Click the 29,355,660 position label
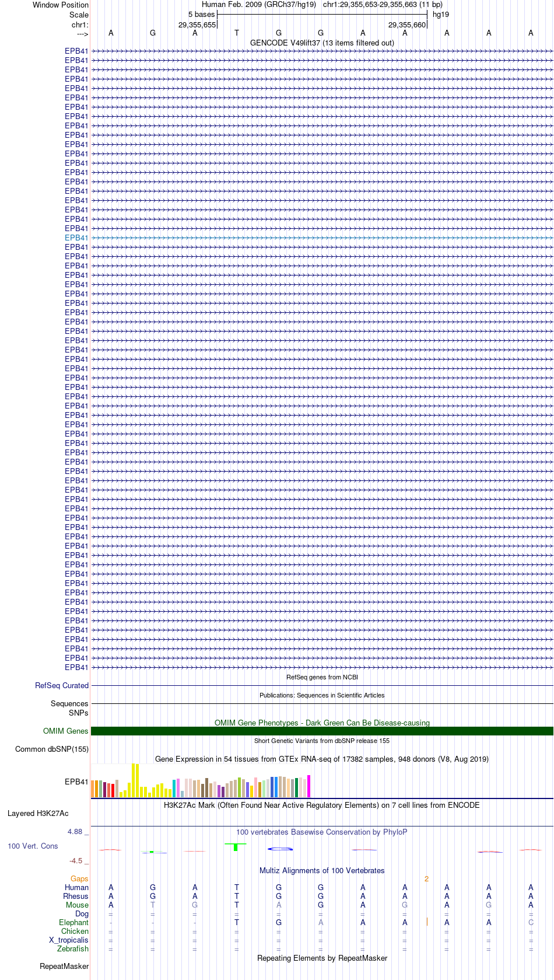 tap(407, 25)
